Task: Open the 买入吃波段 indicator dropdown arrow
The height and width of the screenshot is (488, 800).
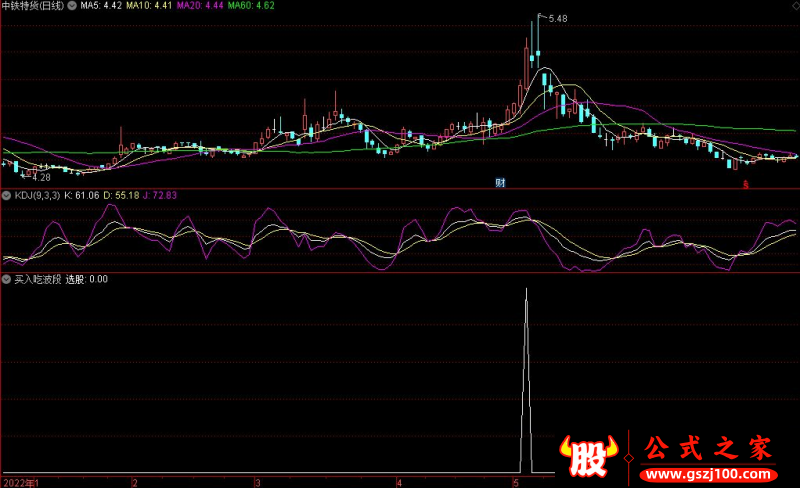Action: (x=7, y=279)
